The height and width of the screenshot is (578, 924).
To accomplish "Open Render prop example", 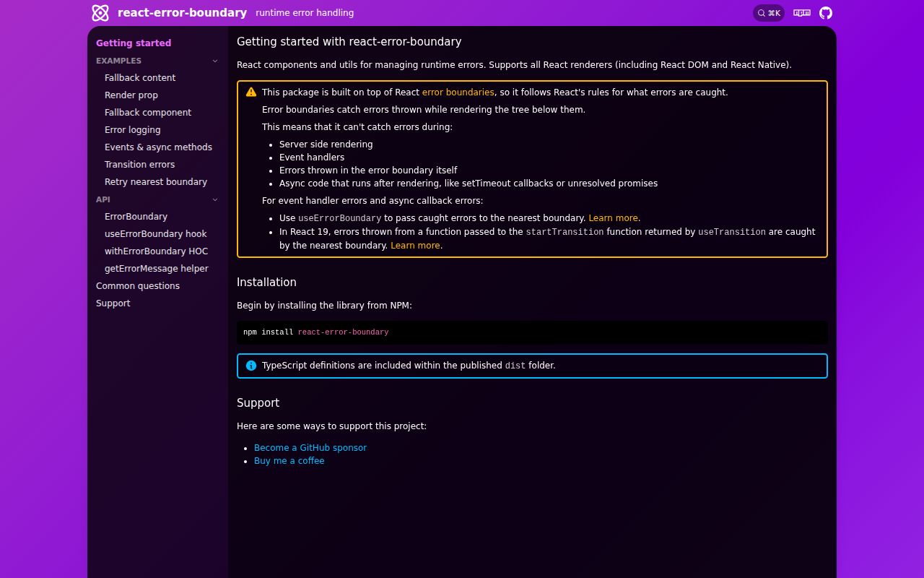I will click(x=131, y=95).
